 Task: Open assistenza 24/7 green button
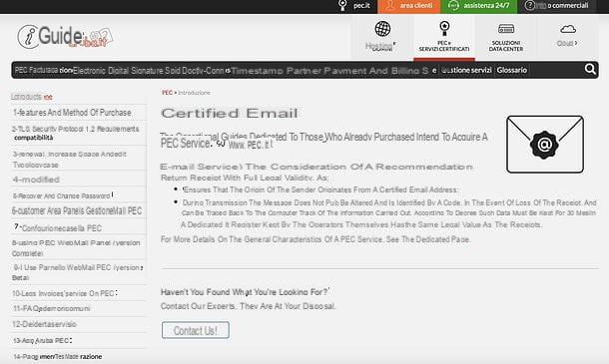478,6
